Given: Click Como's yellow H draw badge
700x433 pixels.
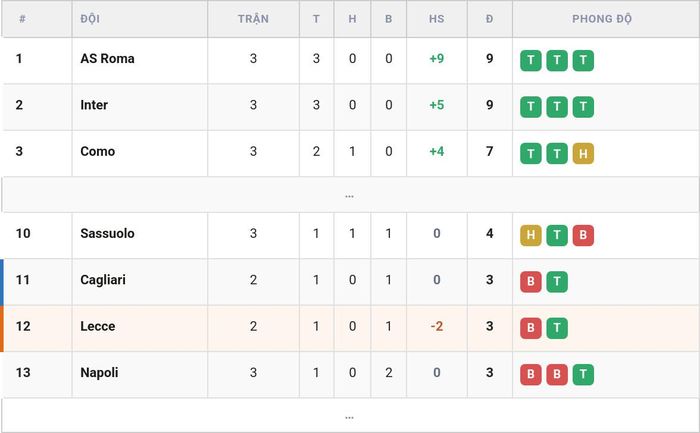Looking at the screenshot, I should (583, 153).
